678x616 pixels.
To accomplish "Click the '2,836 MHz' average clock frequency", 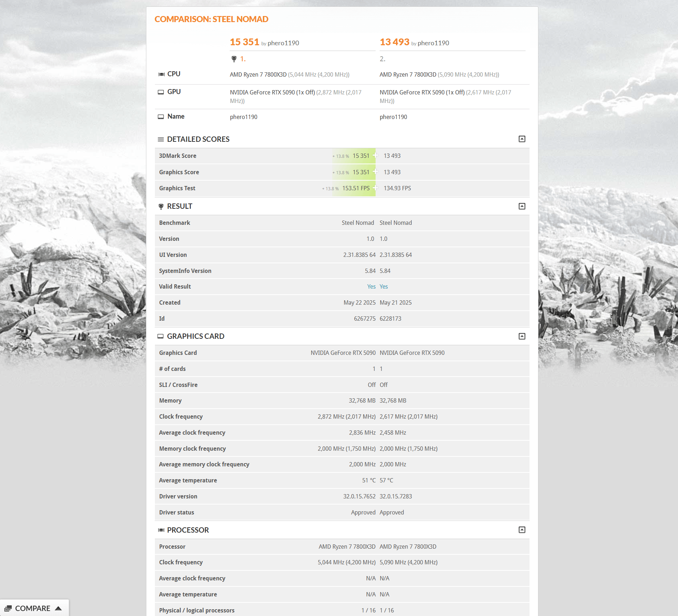I will [362, 433].
